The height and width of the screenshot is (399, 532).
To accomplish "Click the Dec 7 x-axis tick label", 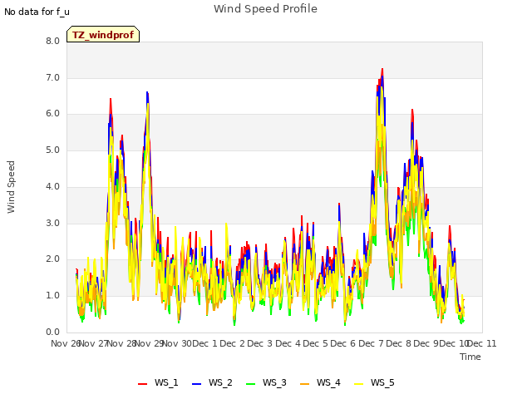I will [372, 343].
